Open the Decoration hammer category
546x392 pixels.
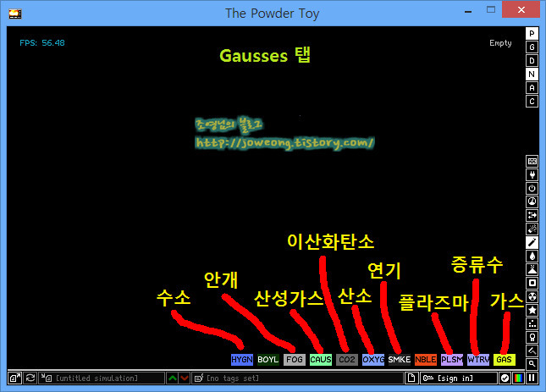(532, 351)
